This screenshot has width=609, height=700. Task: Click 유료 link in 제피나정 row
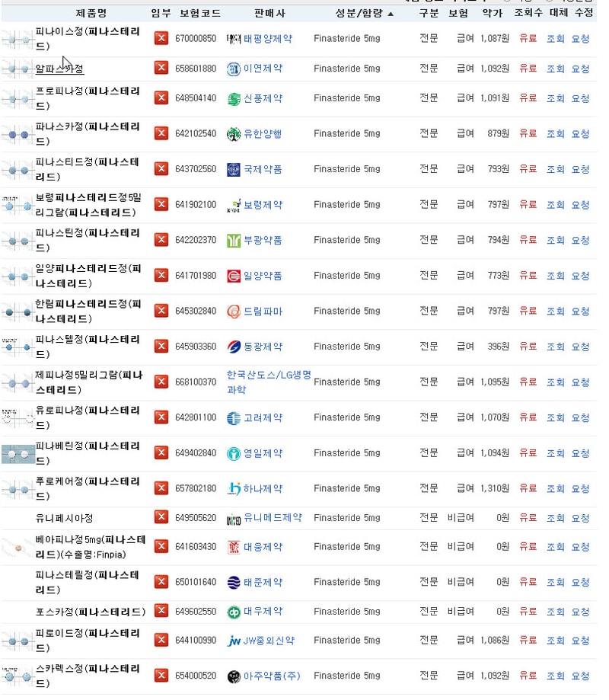(528, 382)
